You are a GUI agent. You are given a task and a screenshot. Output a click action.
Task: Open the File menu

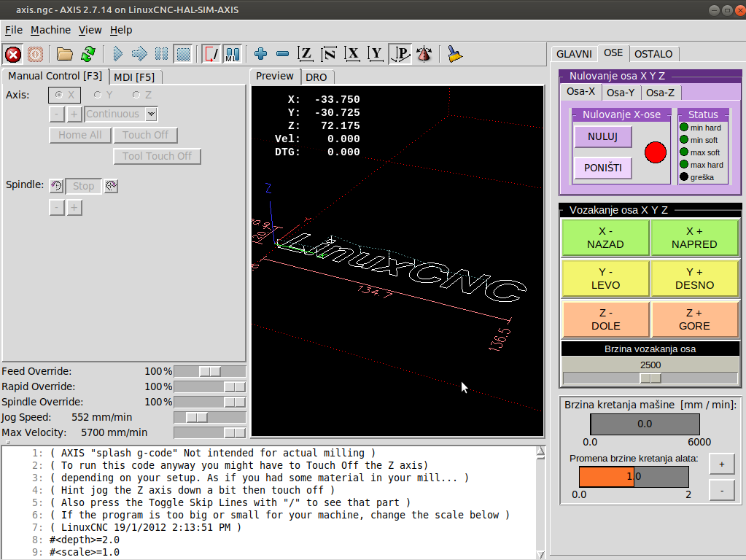14,30
